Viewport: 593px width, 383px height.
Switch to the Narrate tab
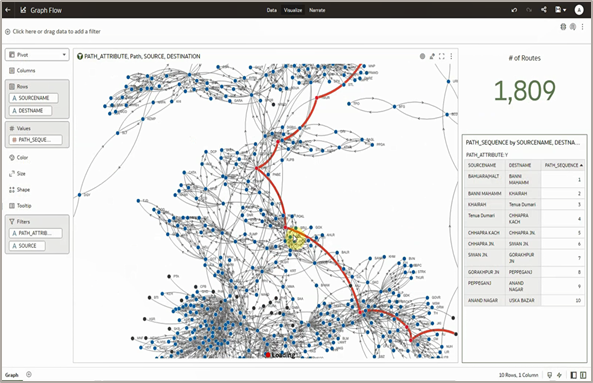point(317,10)
